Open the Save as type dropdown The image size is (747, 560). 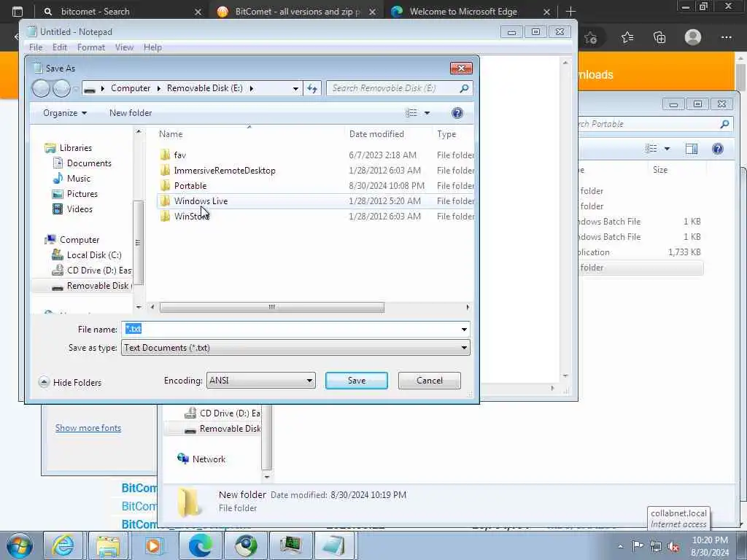[295, 348]
